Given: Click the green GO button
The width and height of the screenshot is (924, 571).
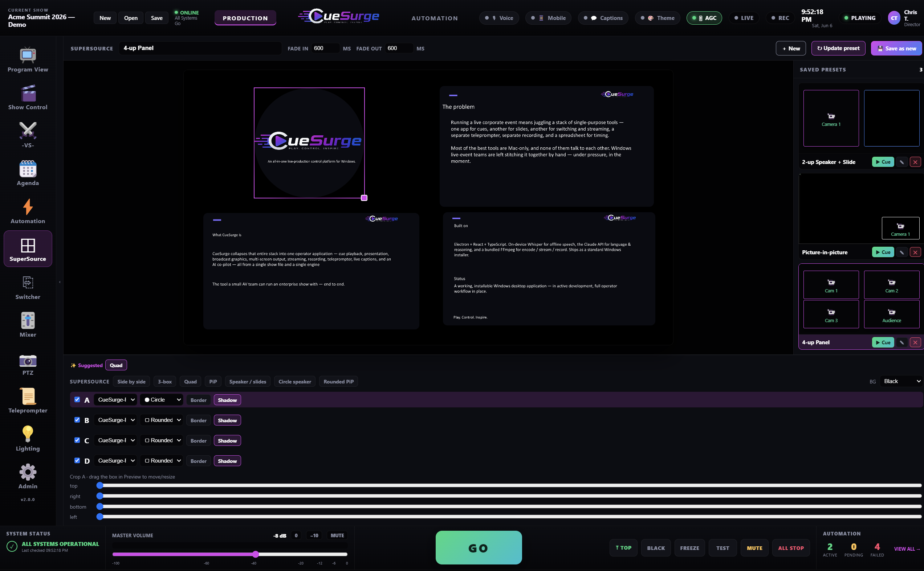Looking at the screenshot, I should coord(479,547).
